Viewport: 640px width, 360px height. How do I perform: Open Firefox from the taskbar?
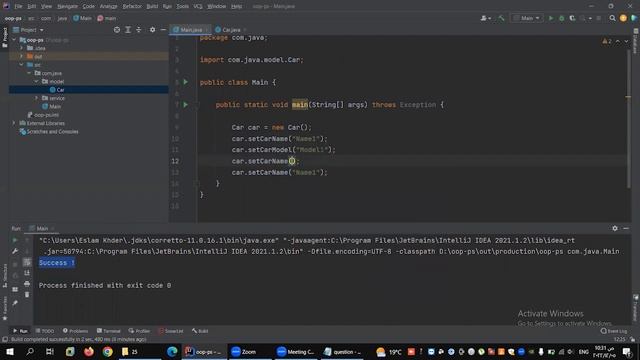(x=89, y=351)
